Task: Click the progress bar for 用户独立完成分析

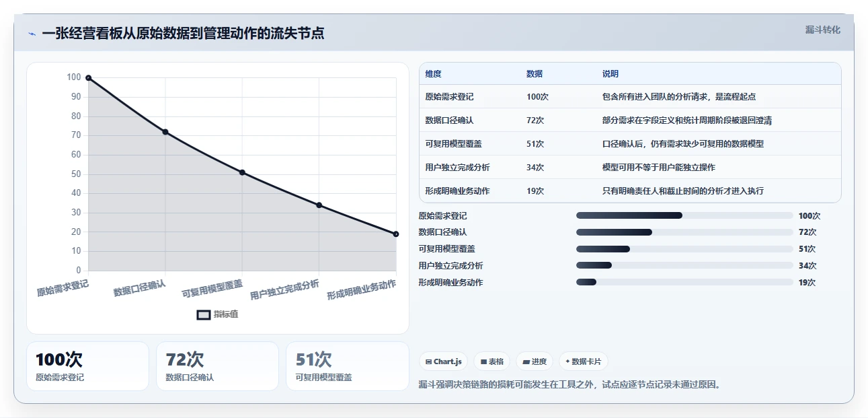Action: [x=684, y=266]
